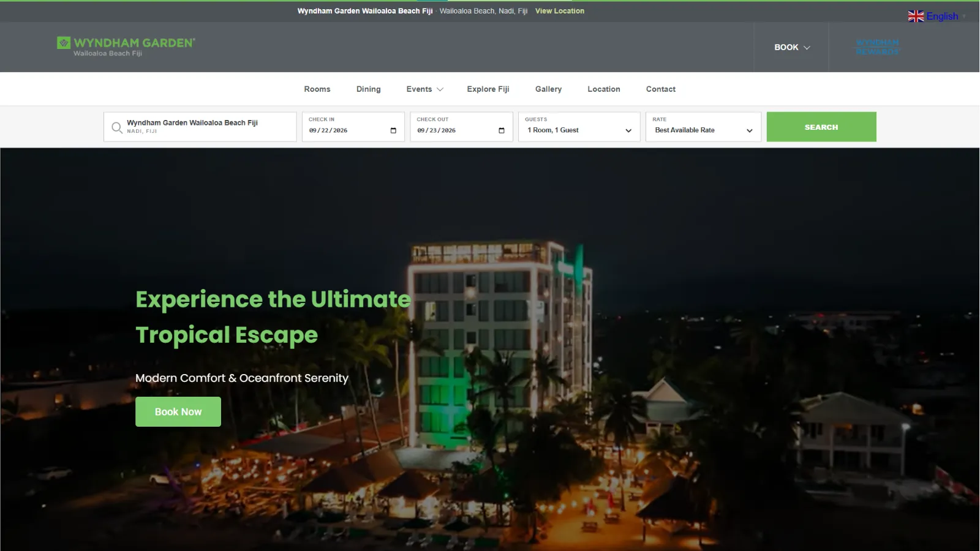The image size is (980, 551).
Task: Click the hotel name search field
Action: coord(200,127)
